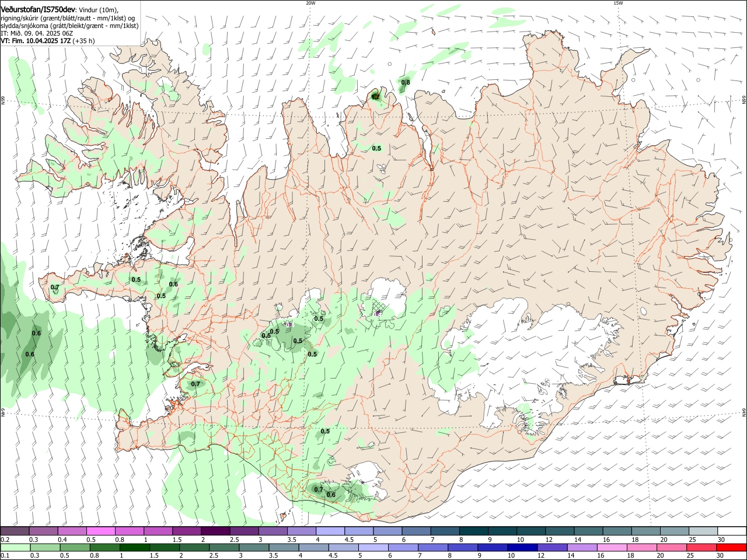Choose the orchid 0.4 swatch in upper colorbar
This screenshot has height=560, width=747.
[x=72, y=531]
